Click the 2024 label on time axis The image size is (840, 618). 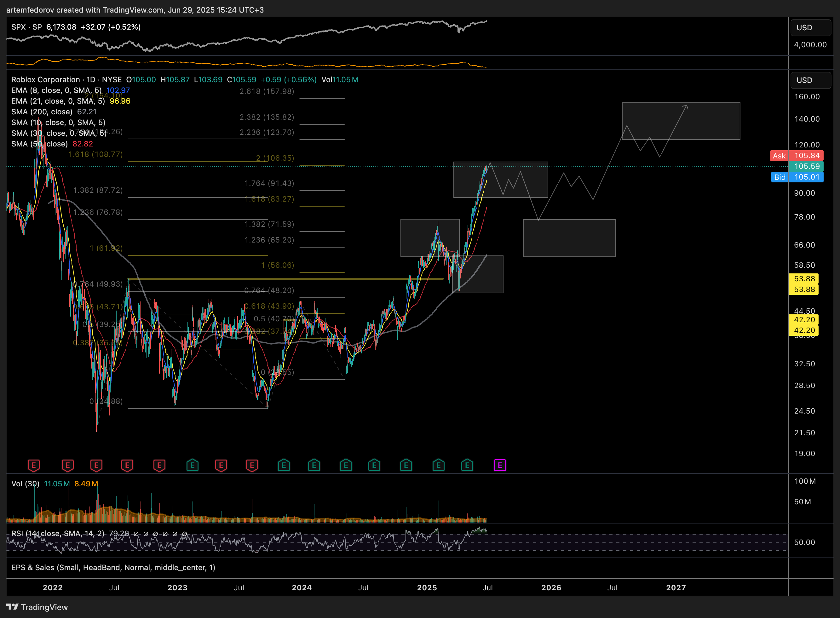point(302,587)
